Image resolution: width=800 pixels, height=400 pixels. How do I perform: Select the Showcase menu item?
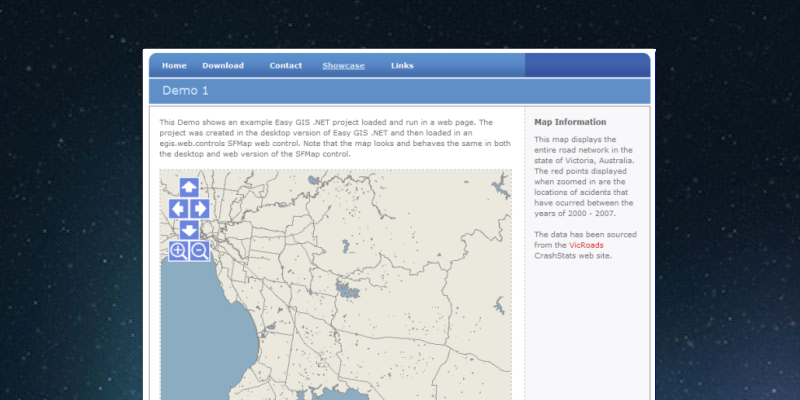tap(343, 65)
